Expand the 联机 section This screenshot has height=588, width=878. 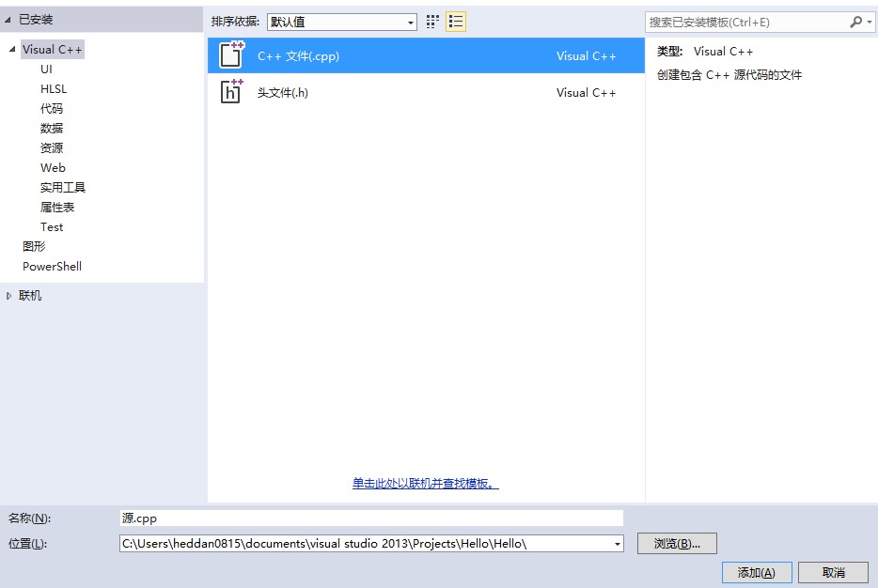(x=8, y=296)
